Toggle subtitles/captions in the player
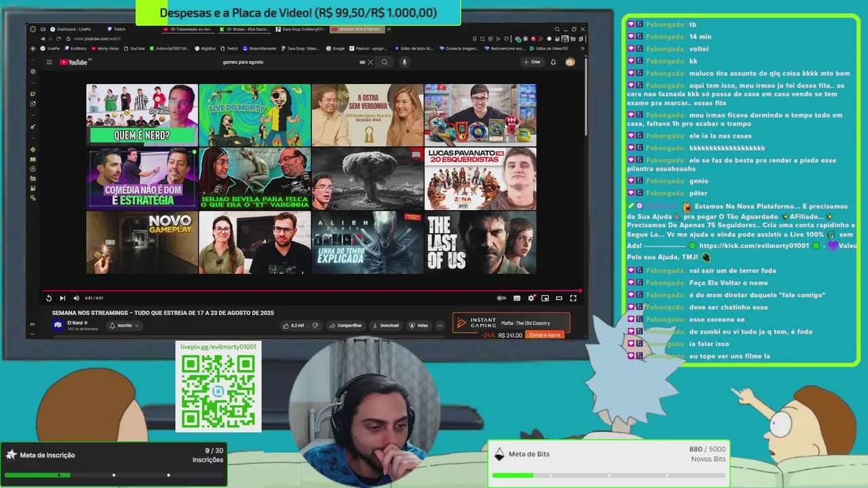The width and height of the screenshot is (868, 488). pyautogui.click(x=517, y=298)
